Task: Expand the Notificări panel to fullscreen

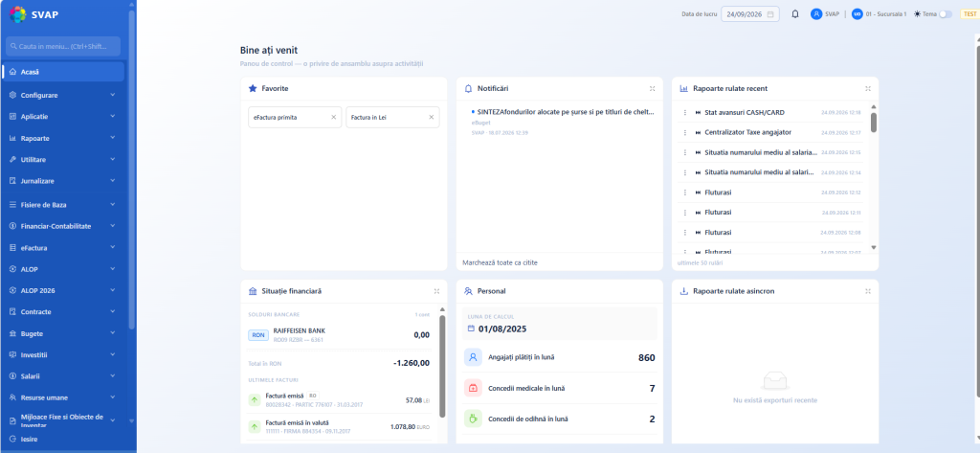Action: [x=652, y=89]
